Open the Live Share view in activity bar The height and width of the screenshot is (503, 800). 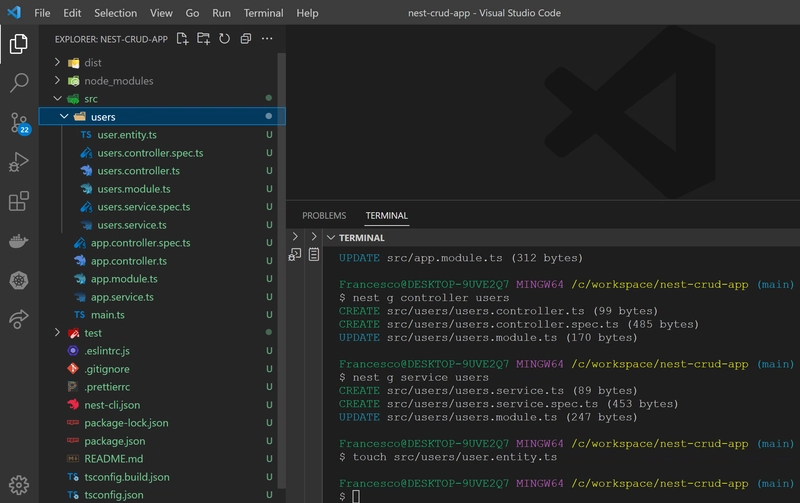(19, 319)
